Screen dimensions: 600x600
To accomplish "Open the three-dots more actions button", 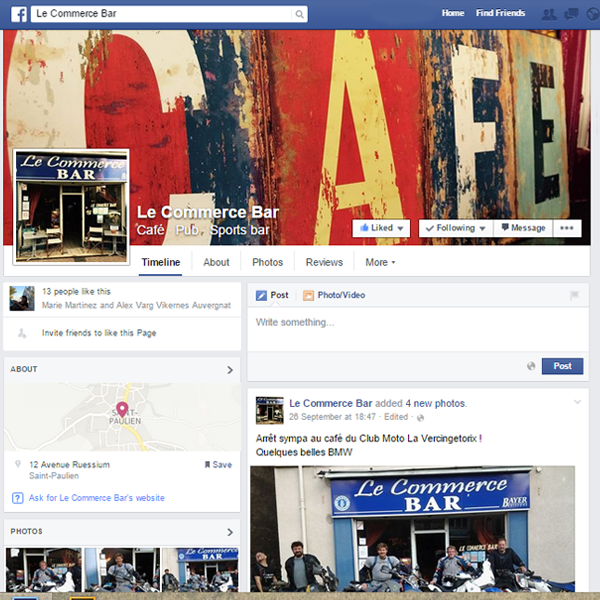I will 567,228.
